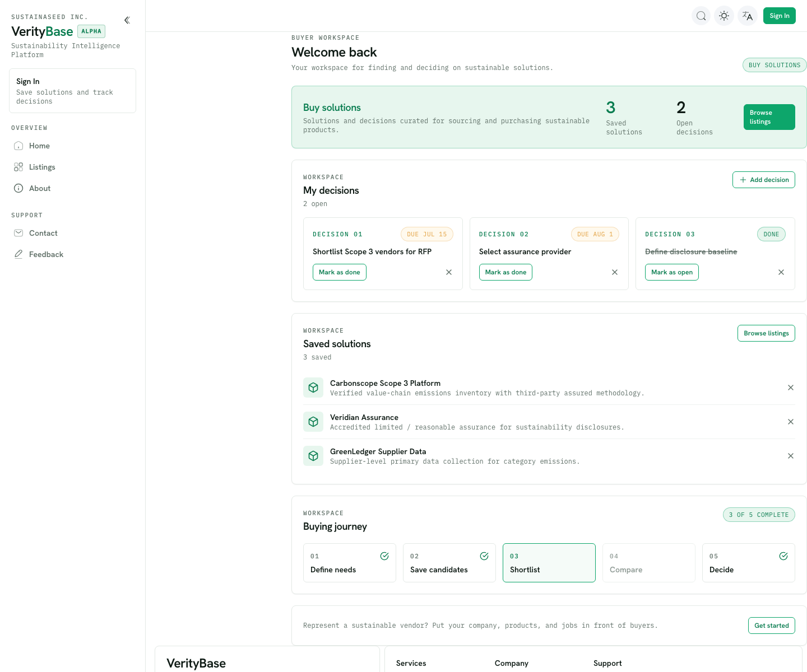Remove Decision 01 with its X icon
This screenshot has width=807, height=672.
click(449, 272)
